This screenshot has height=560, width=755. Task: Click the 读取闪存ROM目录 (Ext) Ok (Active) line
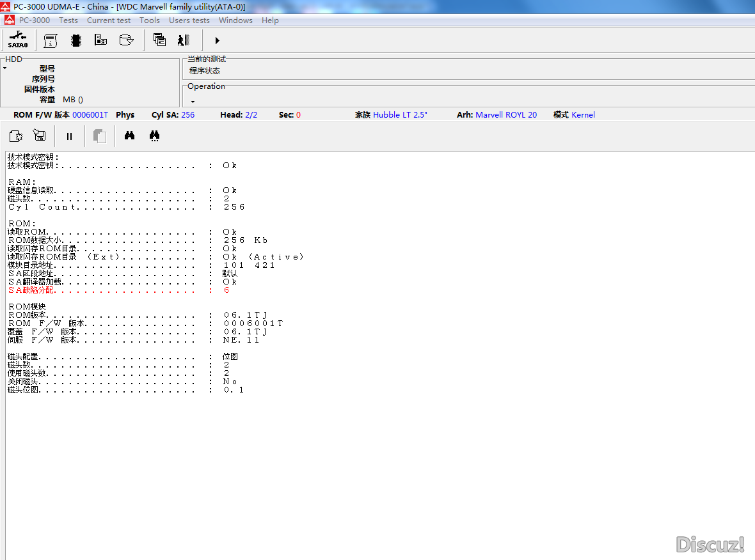tap(155, 257)
